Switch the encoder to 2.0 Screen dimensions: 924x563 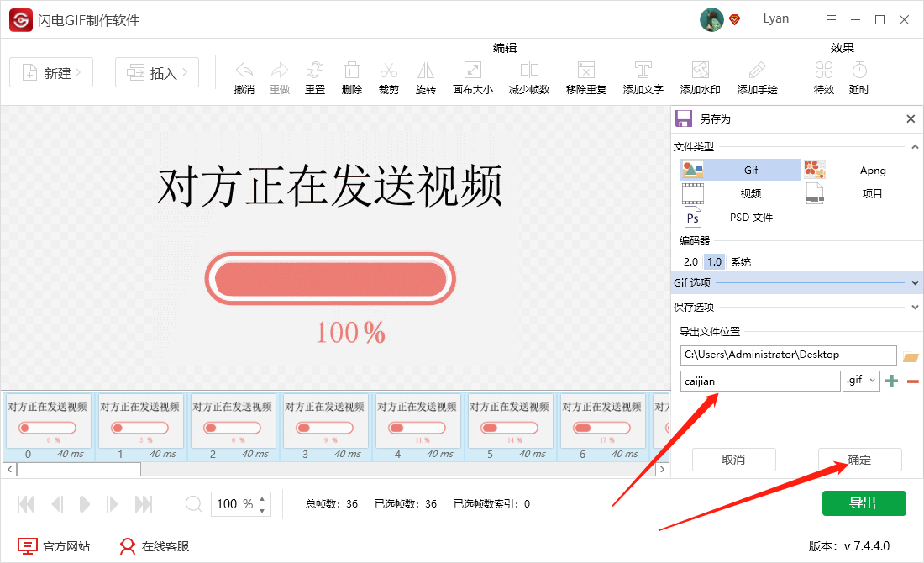pos(690,261)
